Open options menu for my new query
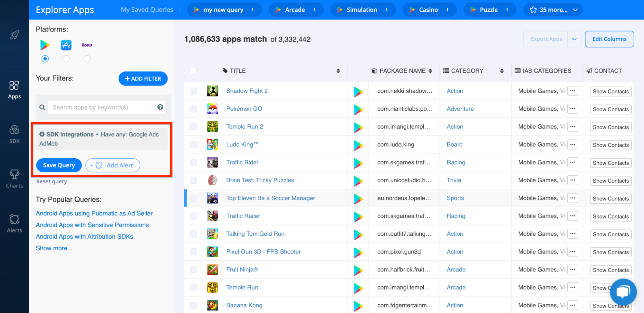Viewport: 644px width, 313px height. 253,10
